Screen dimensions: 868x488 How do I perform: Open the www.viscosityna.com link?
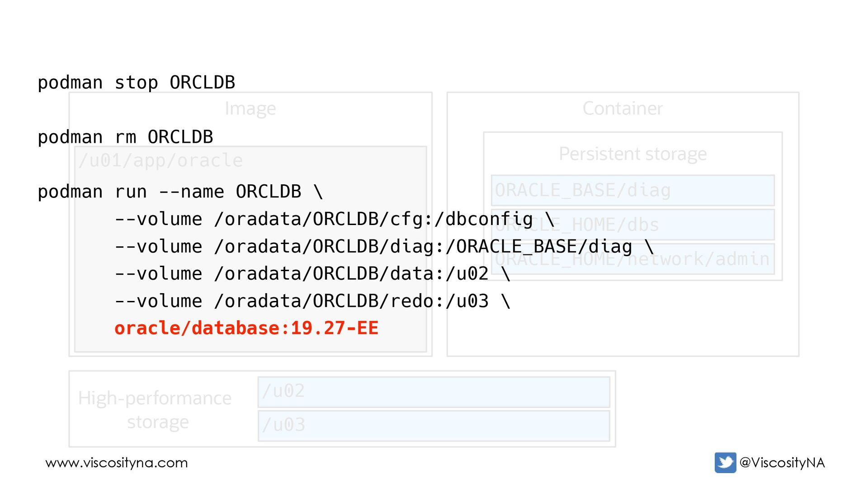(x=117, y=463)
